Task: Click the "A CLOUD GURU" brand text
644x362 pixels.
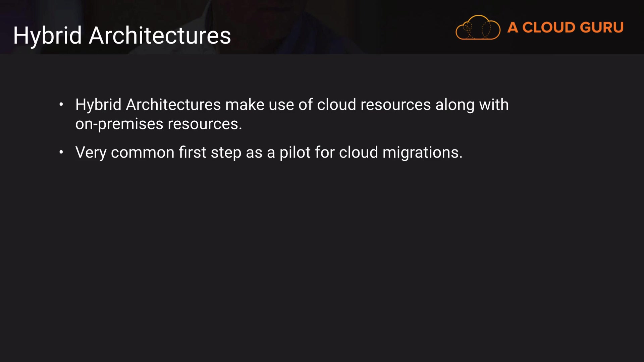Action: [x=565, y=27]
